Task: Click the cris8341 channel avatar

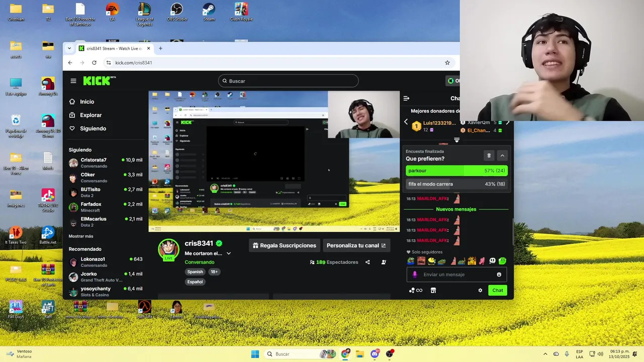Action: tap(169, 248)
